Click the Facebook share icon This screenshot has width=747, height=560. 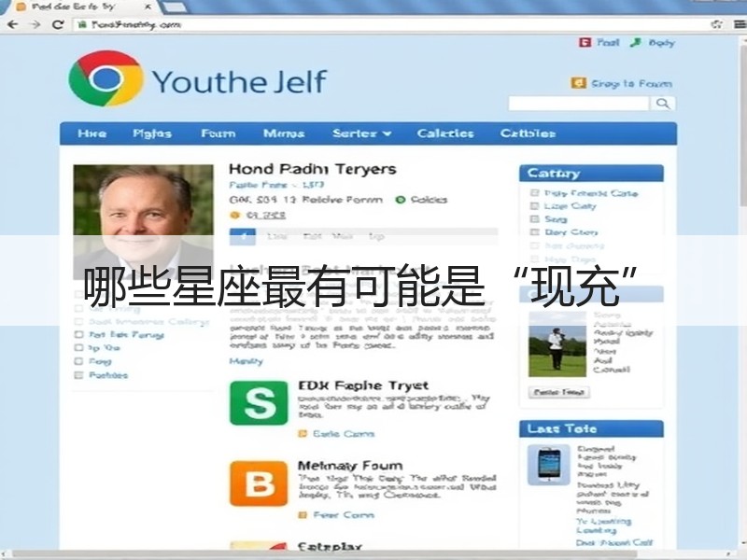coord(243,237)
